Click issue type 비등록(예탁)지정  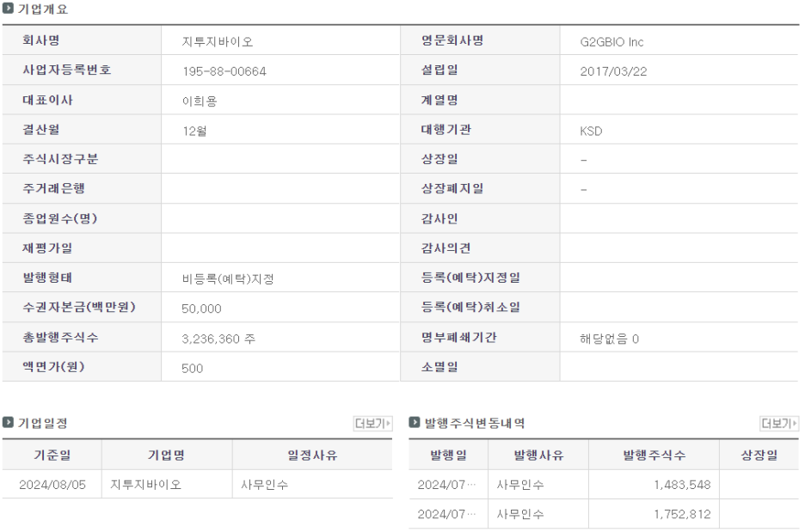point(228,279)
